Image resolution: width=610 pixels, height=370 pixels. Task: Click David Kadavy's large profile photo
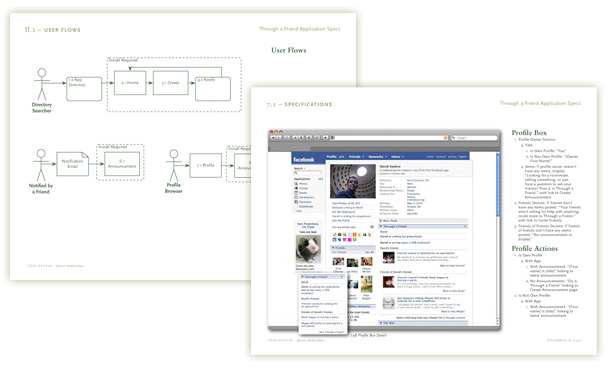353,181
